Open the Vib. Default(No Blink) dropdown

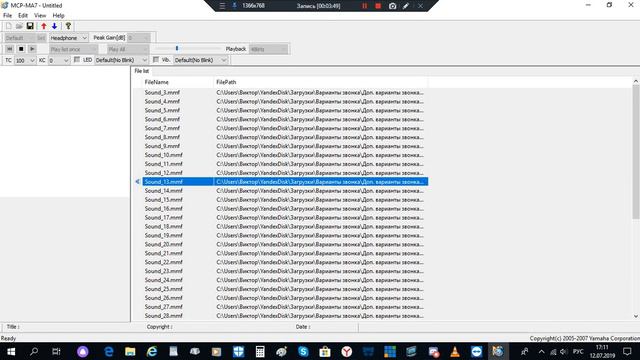[x=200, y=60]
